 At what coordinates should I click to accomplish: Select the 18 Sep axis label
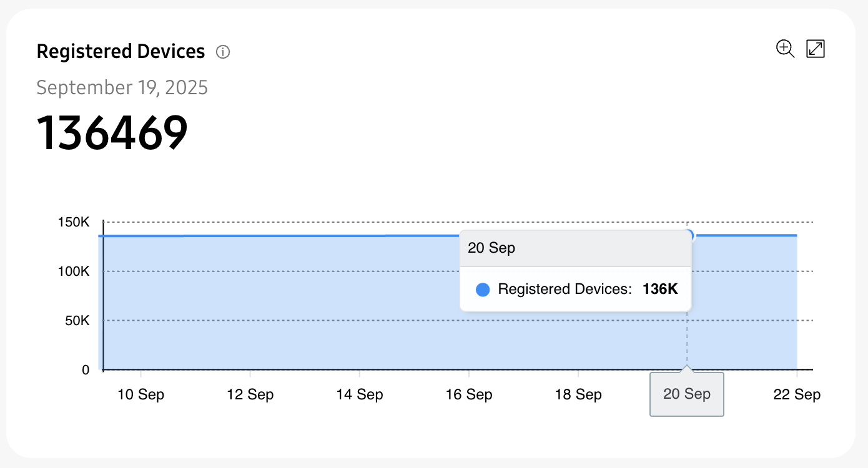point(578,394)
